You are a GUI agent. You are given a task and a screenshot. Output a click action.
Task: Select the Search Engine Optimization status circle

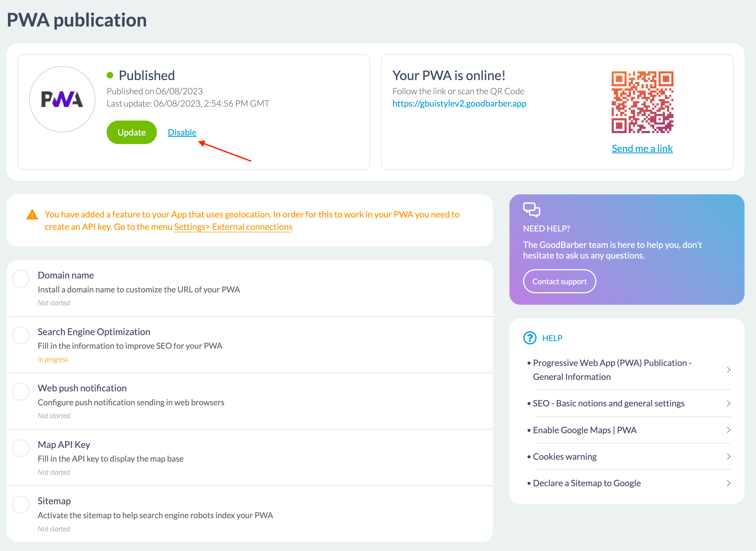[21, 335]
